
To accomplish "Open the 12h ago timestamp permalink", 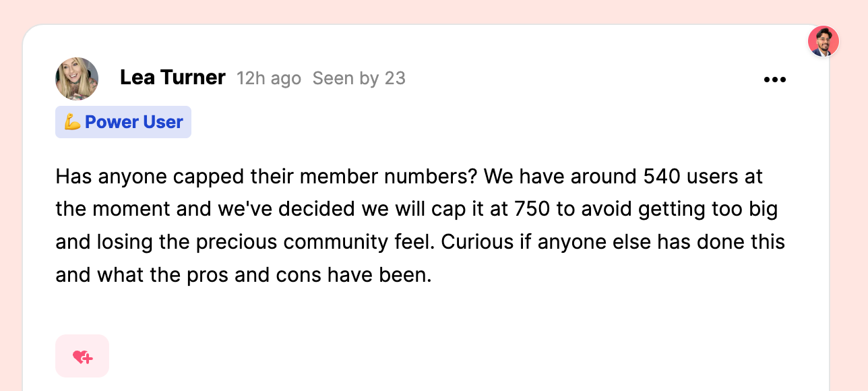I will click(269, 78).
